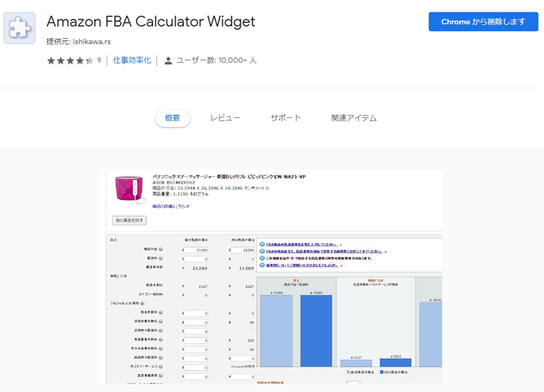Click the 提供元: ishikawa.rs text
This screenshot has width=544, height=392.
pyautogui.click(x=78, y=42)
